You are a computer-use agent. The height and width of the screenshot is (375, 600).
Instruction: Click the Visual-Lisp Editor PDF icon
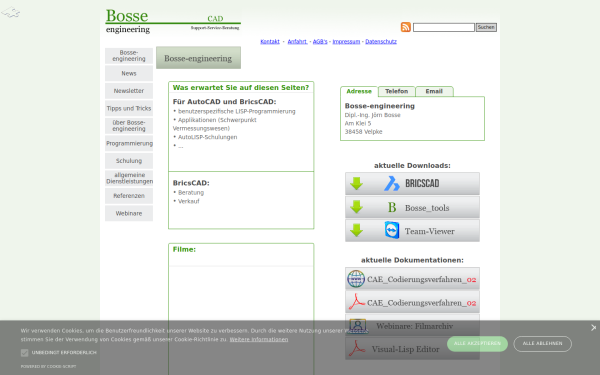356,349
